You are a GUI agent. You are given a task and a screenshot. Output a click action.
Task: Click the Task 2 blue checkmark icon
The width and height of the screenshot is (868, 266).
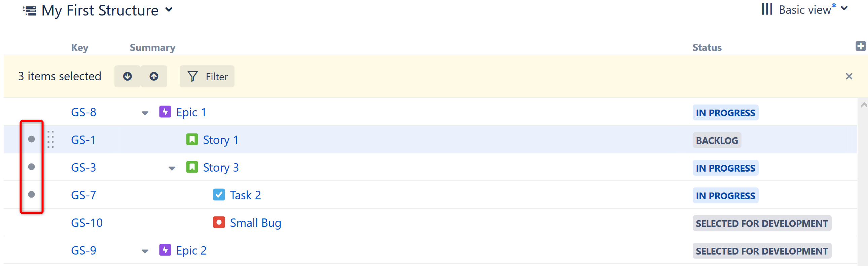click(x=219, y=195)
